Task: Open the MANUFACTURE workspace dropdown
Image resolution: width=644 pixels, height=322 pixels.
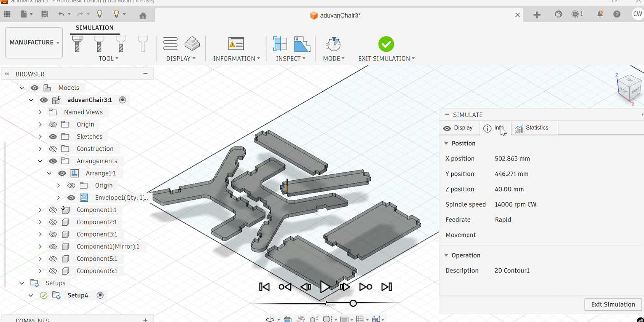Action: tap(34, 43)
